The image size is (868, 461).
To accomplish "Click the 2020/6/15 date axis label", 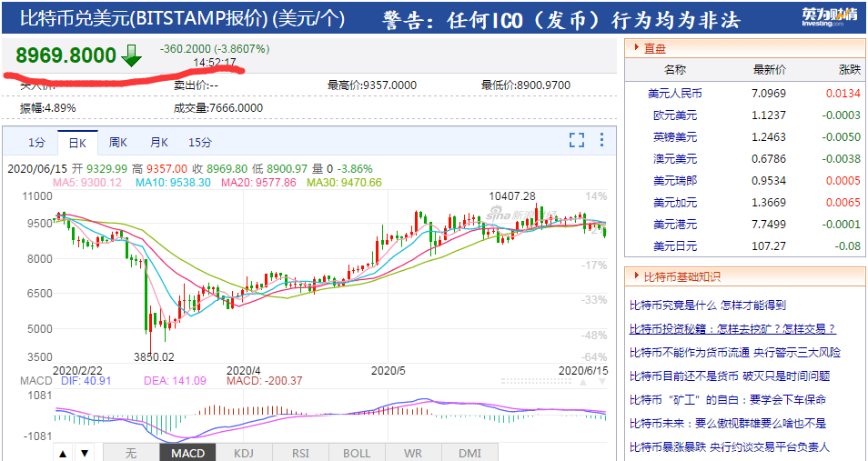I will click(583, 370).
